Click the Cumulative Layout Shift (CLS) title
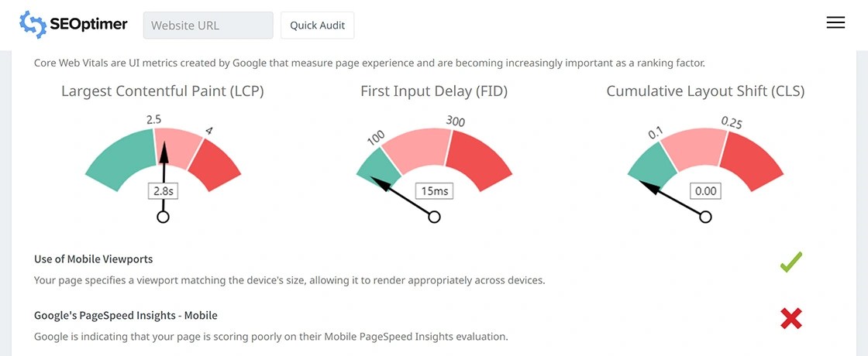The height and width of the screenshot is (356, 868). point(705,91)
